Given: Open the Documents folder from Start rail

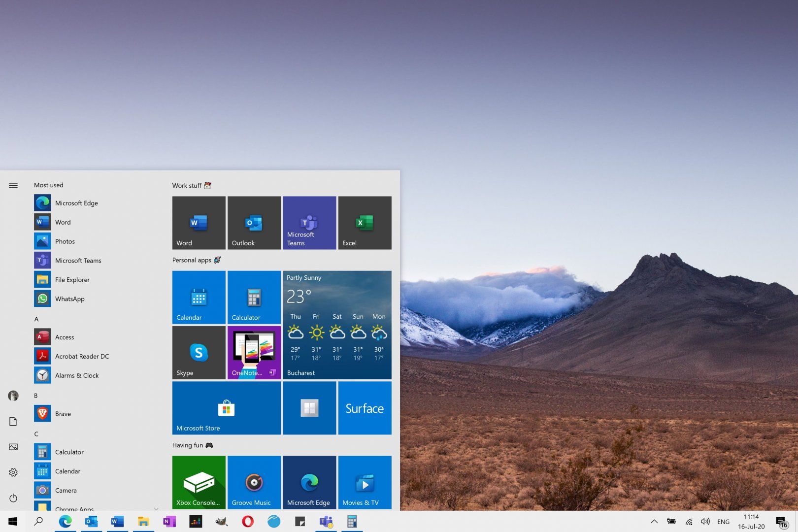Looking at the screenshot, I should pyautogui.click(x=13, y=421).
